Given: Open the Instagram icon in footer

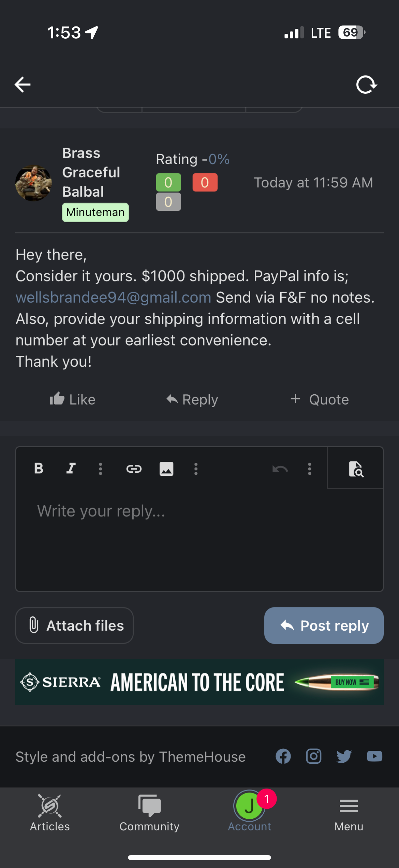Looking at the screenshot, I should click(x=313, y=756).
